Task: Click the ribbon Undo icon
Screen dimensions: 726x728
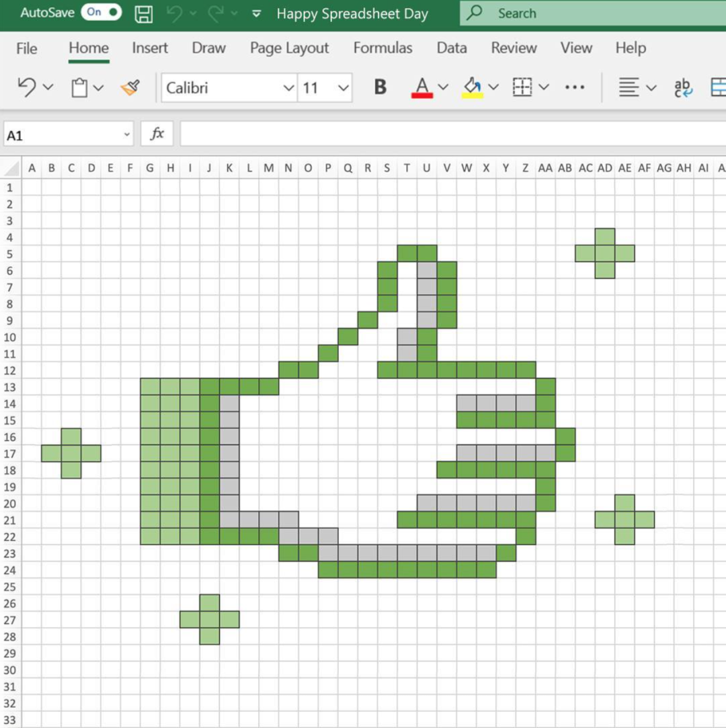Action: pos(27,87)
